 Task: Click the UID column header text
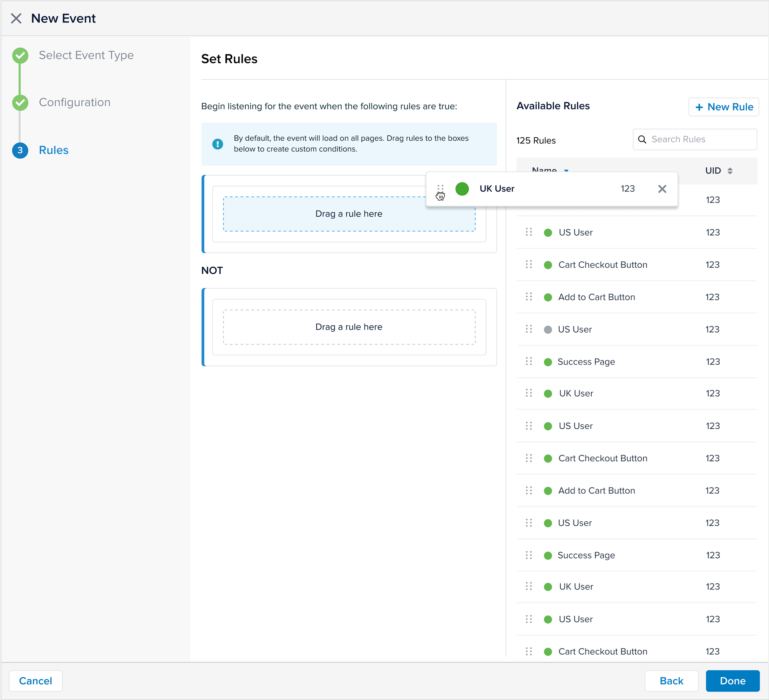713,171
